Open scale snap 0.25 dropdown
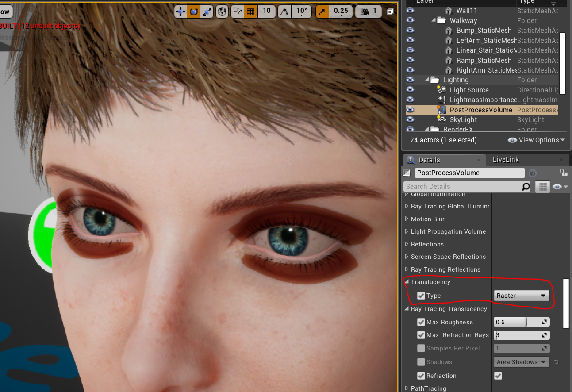This screenshot has width=572, height=392. pyautogui.click(x=340, y=12)
